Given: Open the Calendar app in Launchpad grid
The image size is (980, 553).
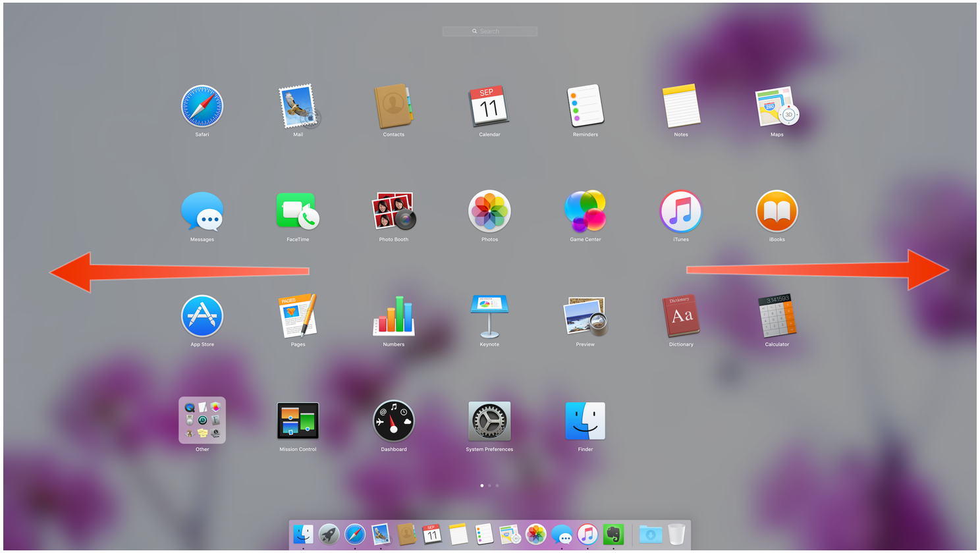Looking at the screenshot, I should (x=489, y=106).
